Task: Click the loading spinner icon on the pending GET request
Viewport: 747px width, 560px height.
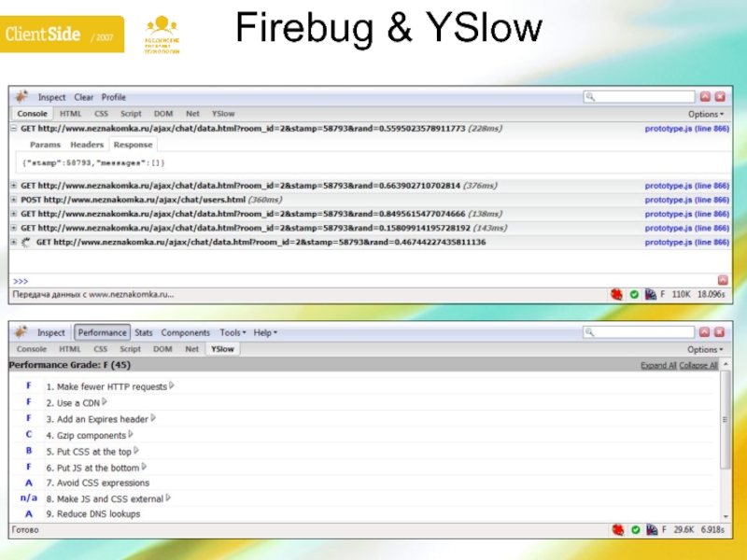Action: [x=26, y=242]
